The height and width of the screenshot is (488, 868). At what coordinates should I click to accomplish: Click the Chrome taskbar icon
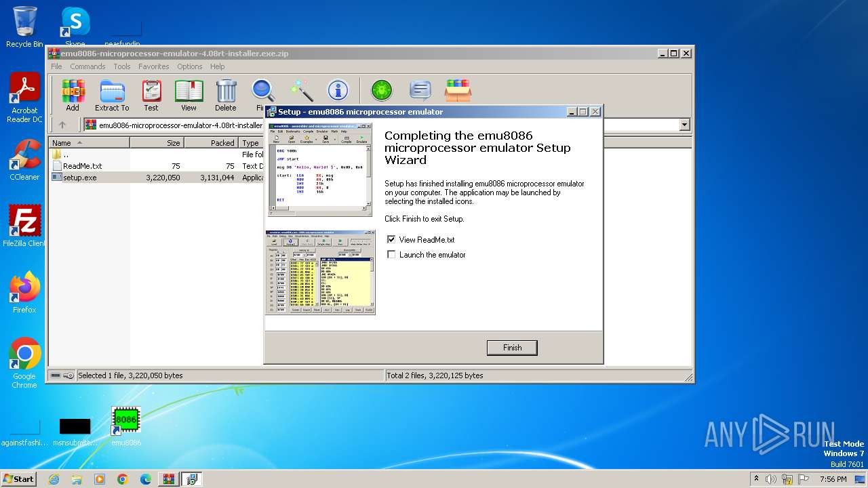(x=123, y=479)
